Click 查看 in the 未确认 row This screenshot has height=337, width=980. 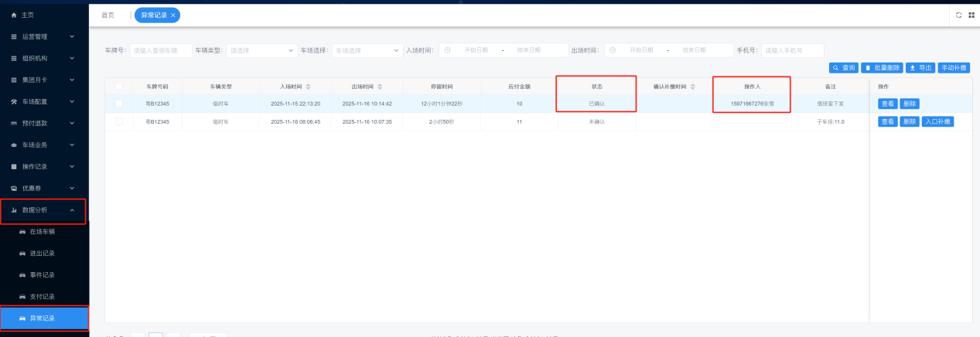[x=887, y=121]
